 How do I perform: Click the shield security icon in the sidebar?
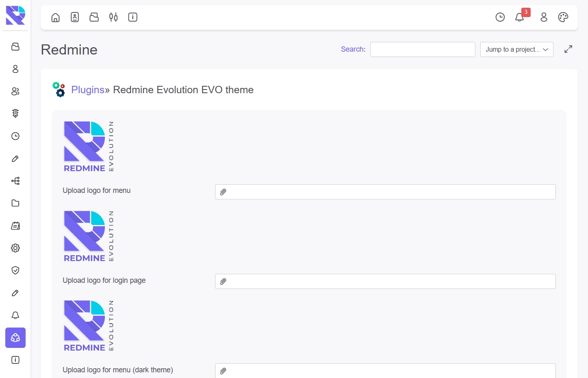(x=15, y=270)
